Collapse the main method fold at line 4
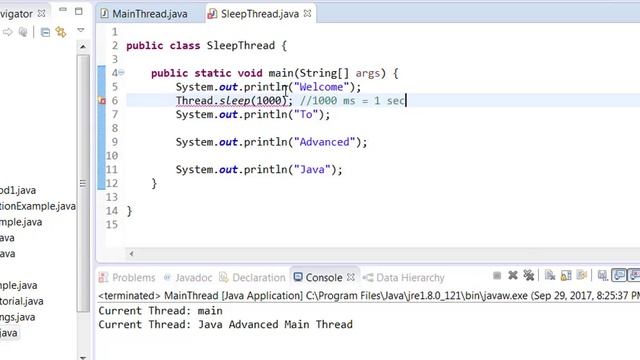This screenshot has height=360, width=640. point(121,73)
